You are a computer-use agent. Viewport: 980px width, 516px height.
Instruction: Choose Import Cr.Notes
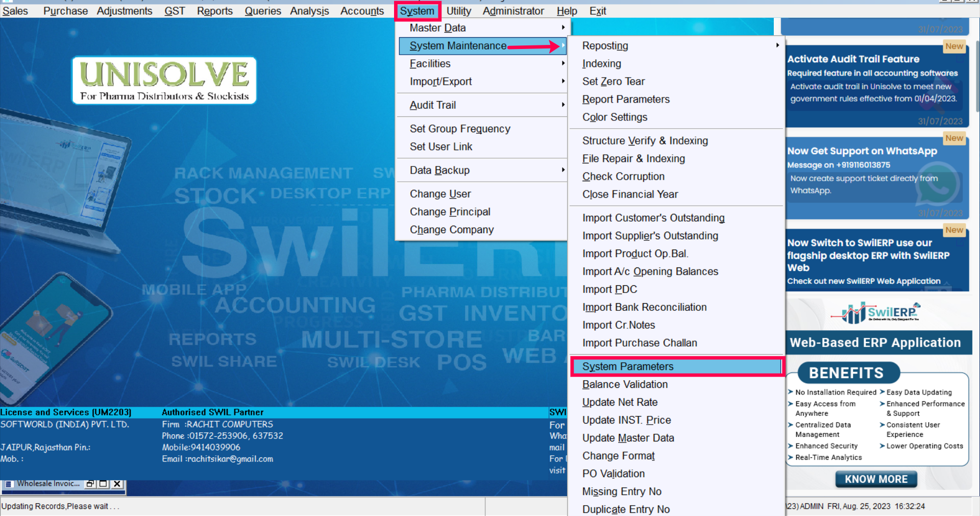677,325
